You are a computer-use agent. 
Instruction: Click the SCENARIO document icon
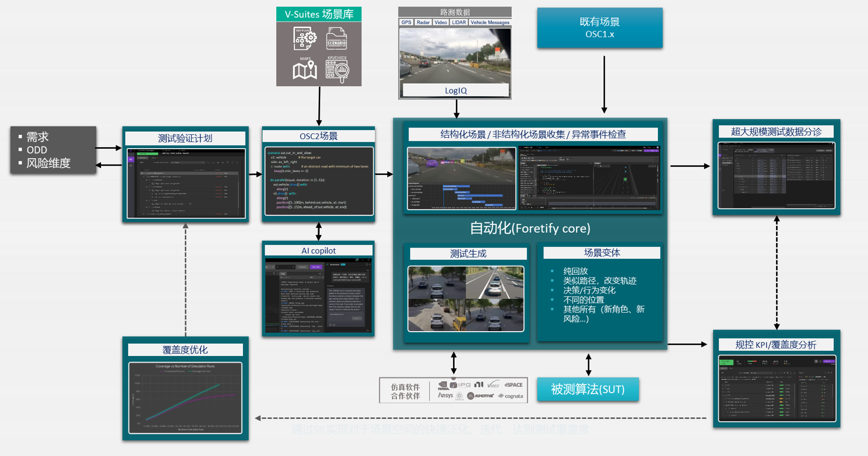pos(337,38)
